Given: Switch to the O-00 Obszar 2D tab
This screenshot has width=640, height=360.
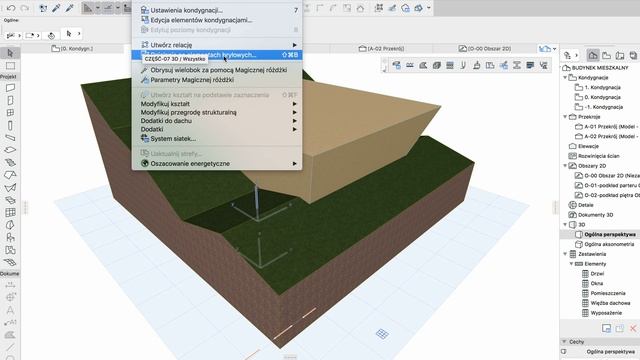Looking at the screenshot, I should pos(484,49).
